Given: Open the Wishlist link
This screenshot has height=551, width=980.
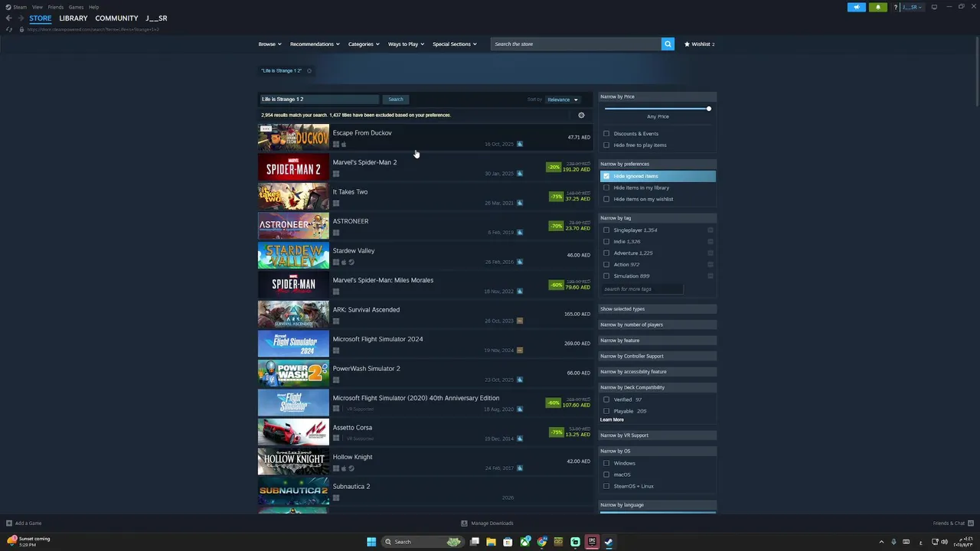Looking at the screenshot, I should 699,44.
